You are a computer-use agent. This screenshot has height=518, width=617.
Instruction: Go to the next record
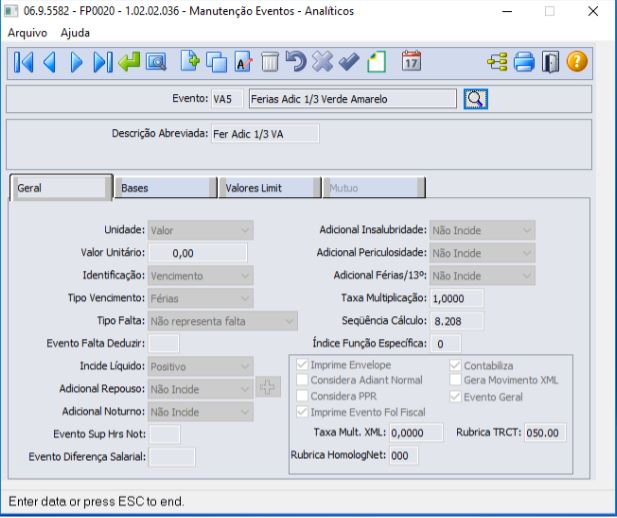pyautogui.click(x=76, y=62)
